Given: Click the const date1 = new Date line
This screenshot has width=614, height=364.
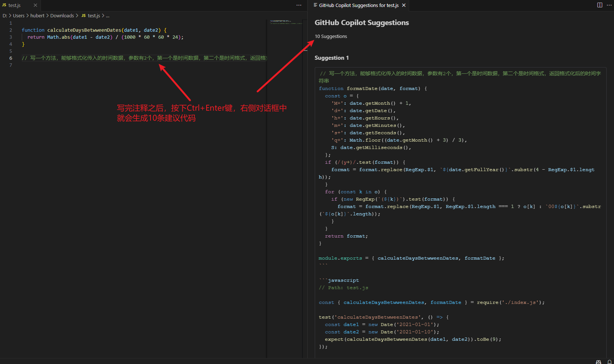Looking at the screenshot, I should (x=382, y=325).
